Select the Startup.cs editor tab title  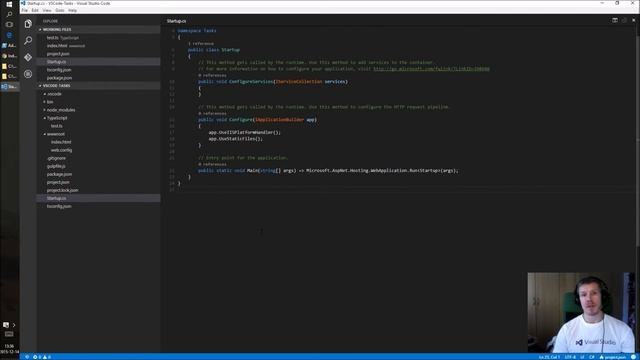[176, 21]
